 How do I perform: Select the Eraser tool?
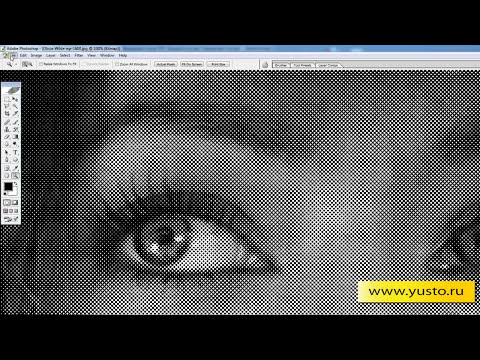click(x=7, y=137)
